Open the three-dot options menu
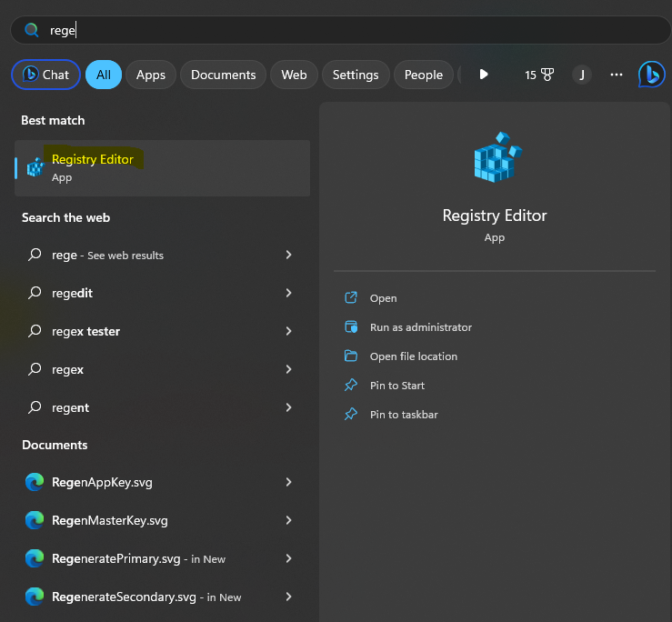Viewport: 672px width, 622px height. point(617,75)
